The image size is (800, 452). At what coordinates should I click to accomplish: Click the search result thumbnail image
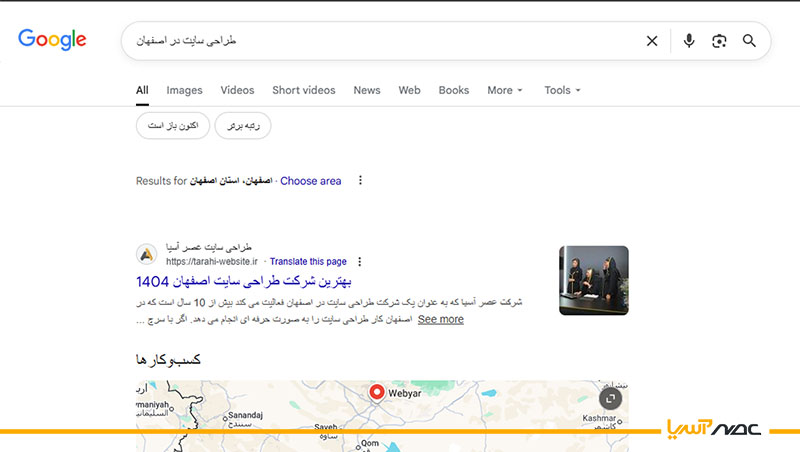593,280
